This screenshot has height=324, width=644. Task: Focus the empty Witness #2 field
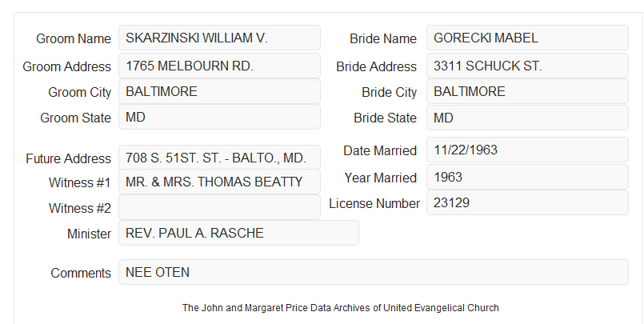click(219, 207)
